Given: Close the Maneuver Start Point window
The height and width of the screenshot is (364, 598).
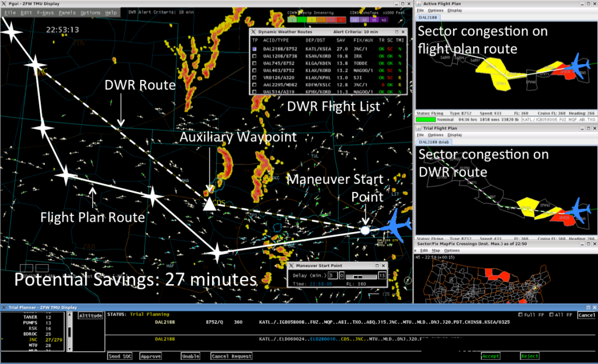Looking at the screenshot, I should pos(384,266).
